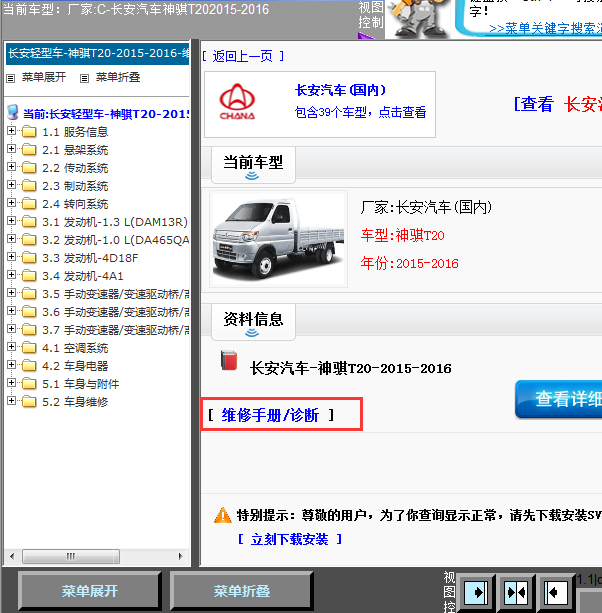Click the folder icon for 3.2 发动机-1.0 L
The width and height of the screenshot is (602, 613).
click(x=29, y=239)
